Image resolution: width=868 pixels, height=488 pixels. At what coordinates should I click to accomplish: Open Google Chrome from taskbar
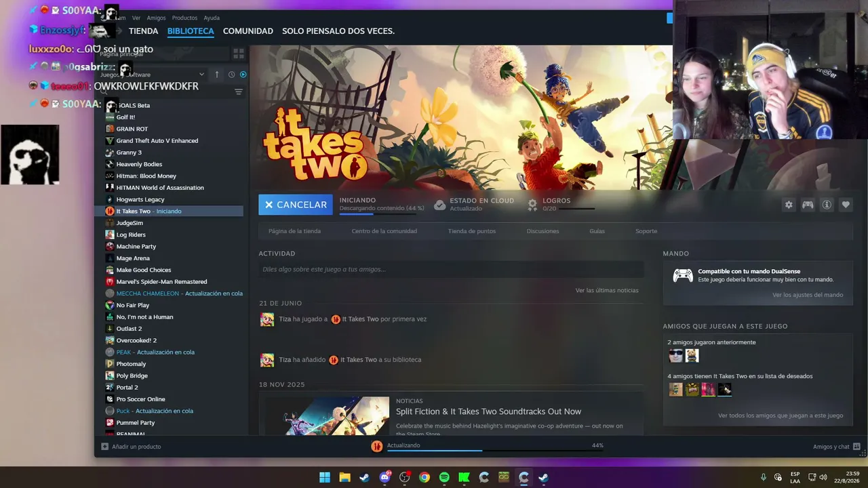pyautogui.click(x=425, y=477)
